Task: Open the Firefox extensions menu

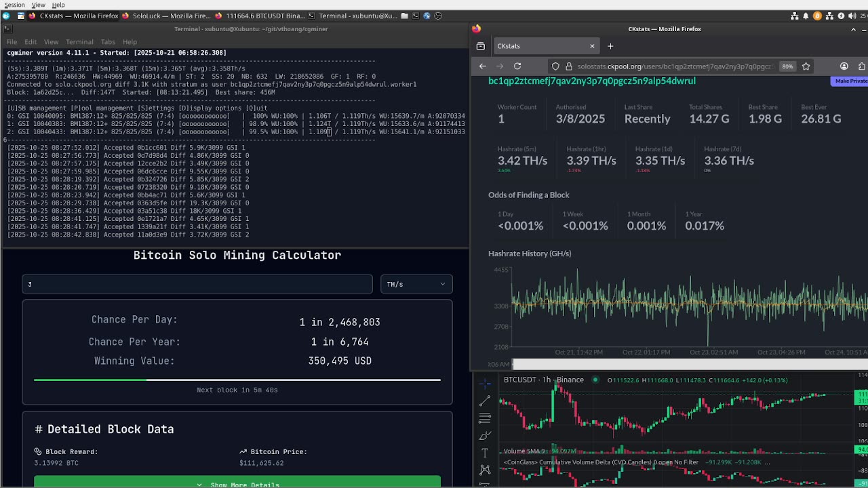Action: [x=862, y=66]
